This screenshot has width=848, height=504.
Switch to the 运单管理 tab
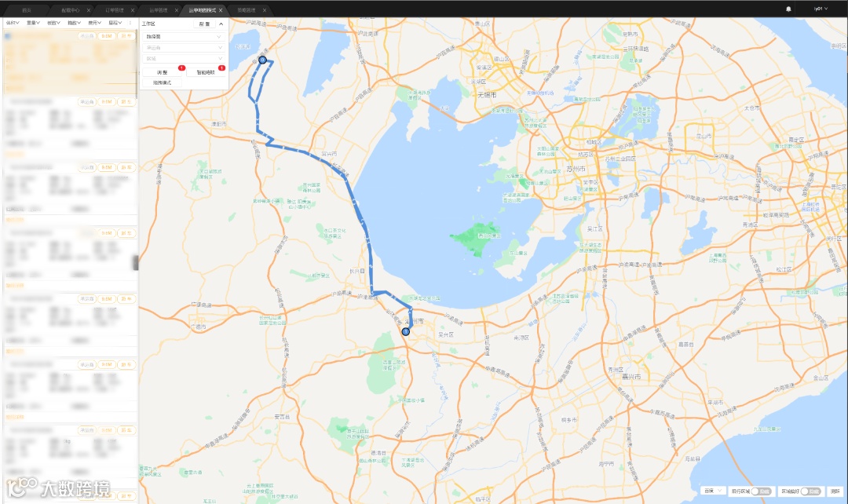[x=159, y=10]
